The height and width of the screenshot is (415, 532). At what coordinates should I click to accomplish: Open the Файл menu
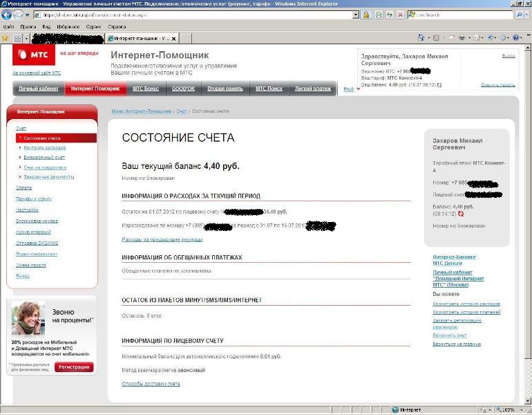pos(8,27)
